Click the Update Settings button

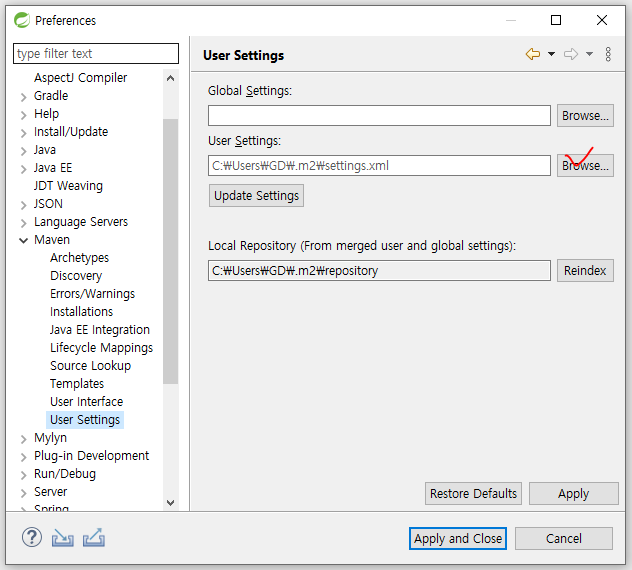(x=256, y=196)
